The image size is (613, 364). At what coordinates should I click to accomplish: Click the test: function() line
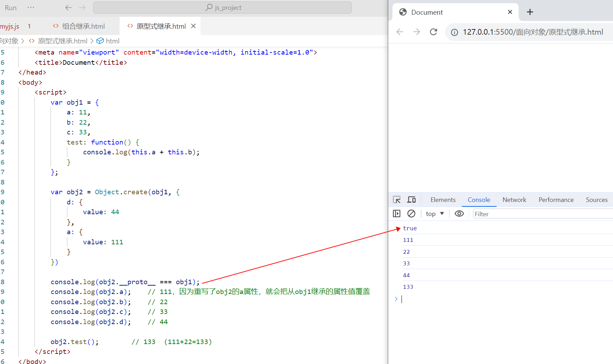click(x=103, y=142)
